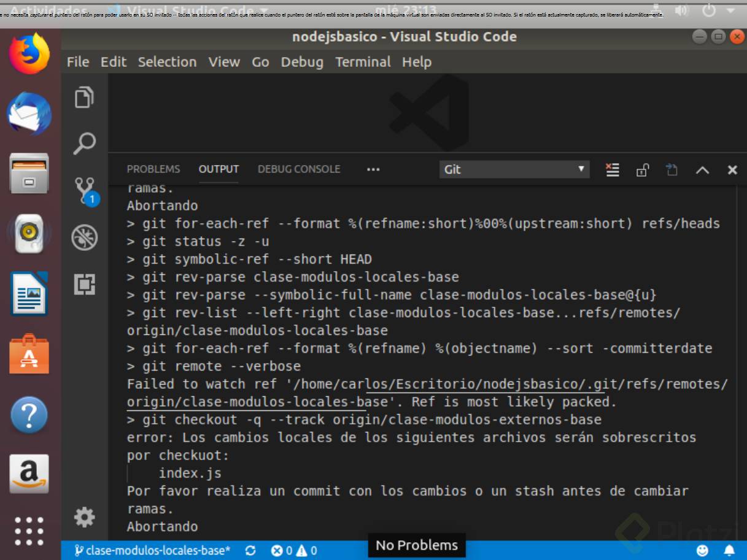Open the Git output channel dropdown
This screenshot has width=747, height=560.
click(x=514, y=169)
